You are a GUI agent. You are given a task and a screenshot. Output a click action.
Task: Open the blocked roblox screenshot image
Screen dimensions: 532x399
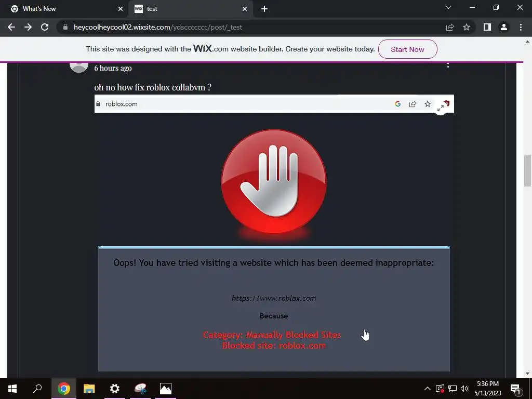[x=274, y=233]
